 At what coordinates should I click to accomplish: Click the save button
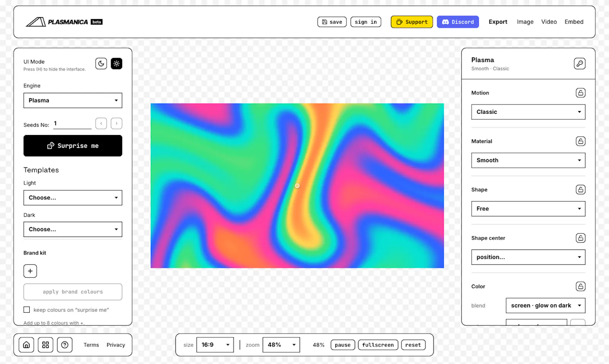(332, 22)
